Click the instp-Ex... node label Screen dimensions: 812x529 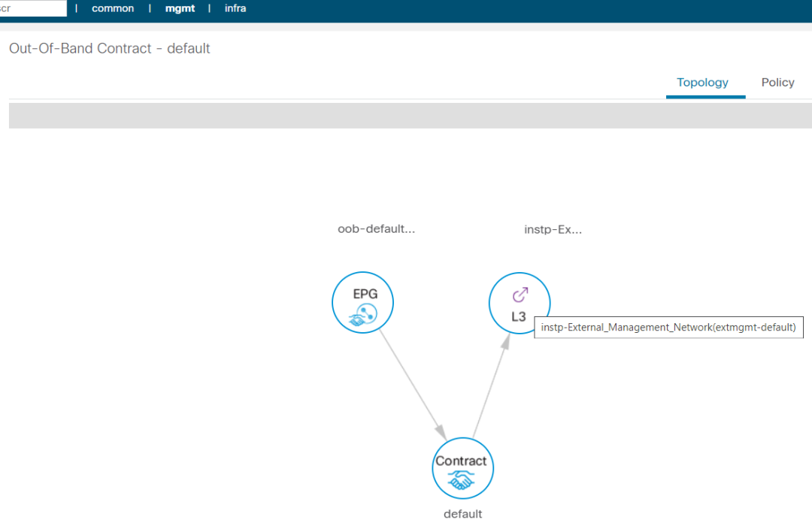553,229
